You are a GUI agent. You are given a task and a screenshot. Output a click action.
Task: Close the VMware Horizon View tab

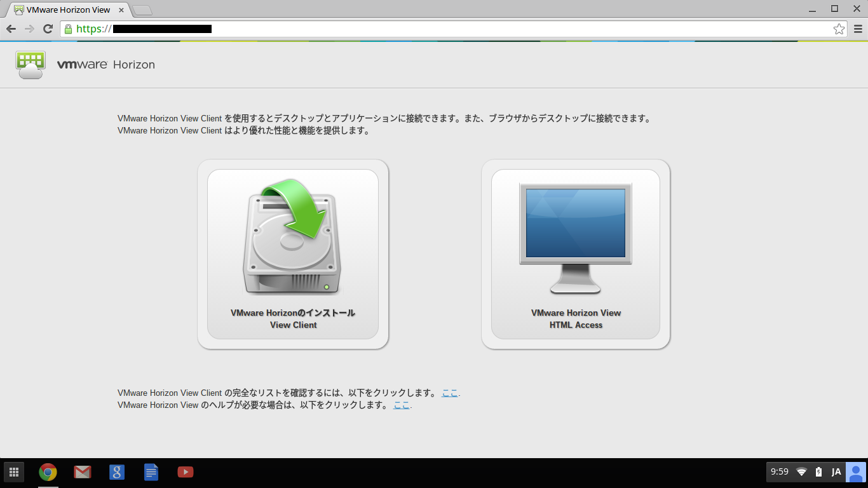click(121, 10)
